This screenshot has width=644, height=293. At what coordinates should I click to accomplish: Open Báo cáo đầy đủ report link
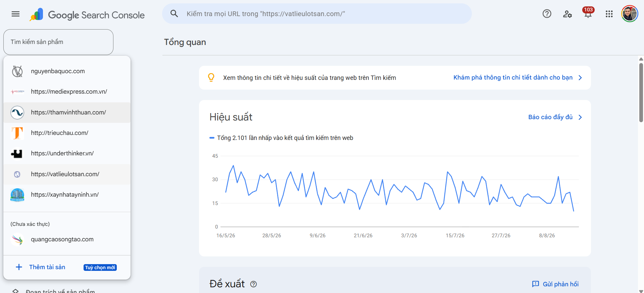[x=550, y=117]
